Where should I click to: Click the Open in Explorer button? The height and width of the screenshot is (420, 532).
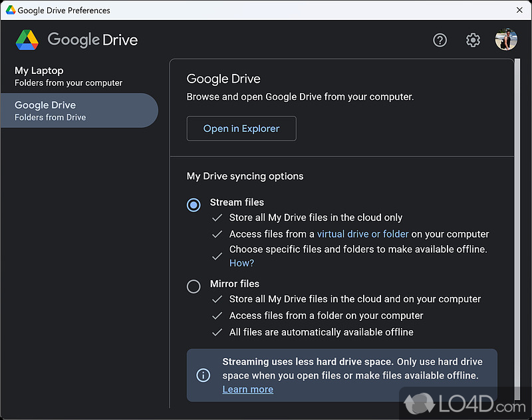pos(241,128)
